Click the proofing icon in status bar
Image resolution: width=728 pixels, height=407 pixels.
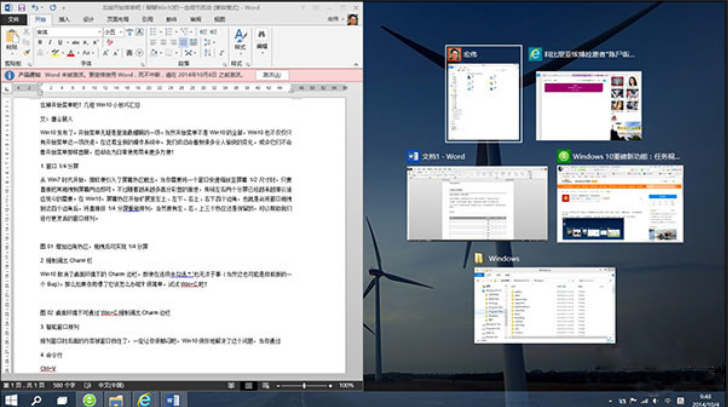87,385
